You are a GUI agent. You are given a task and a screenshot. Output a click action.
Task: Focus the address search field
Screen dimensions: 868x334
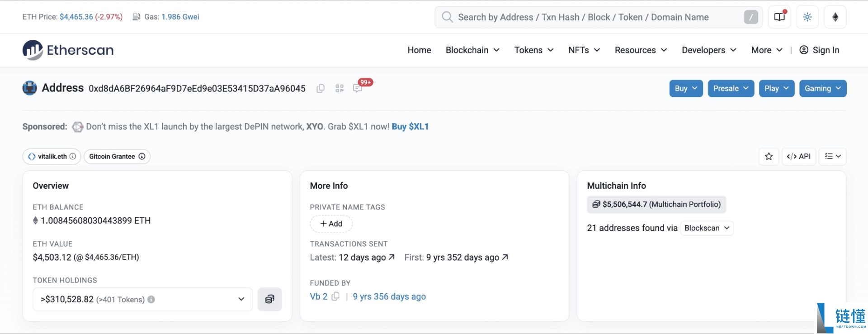pos(599,17)
